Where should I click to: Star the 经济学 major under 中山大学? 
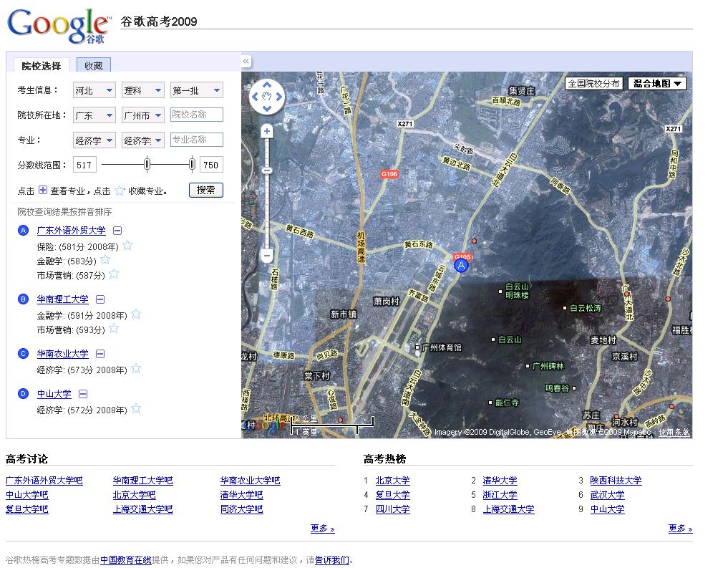(136, 409)
